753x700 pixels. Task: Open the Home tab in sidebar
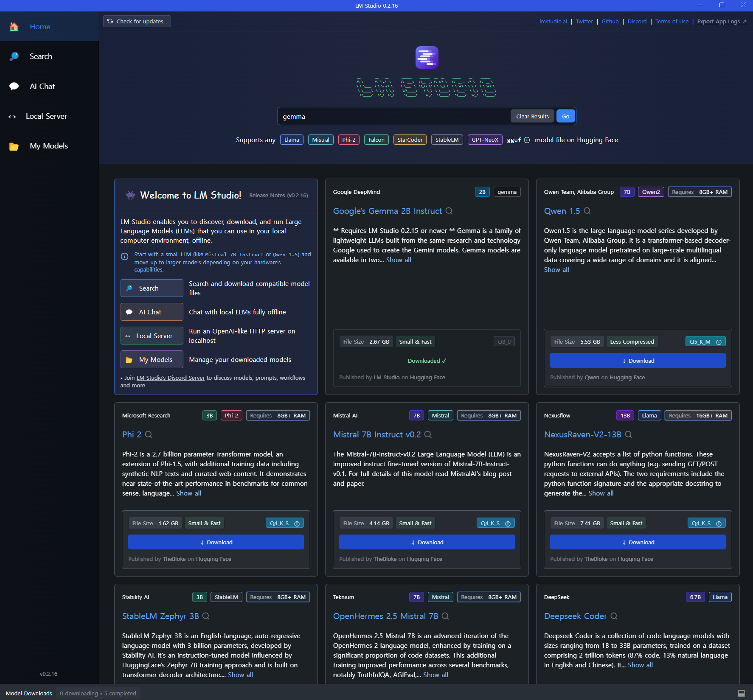(49, 26)
